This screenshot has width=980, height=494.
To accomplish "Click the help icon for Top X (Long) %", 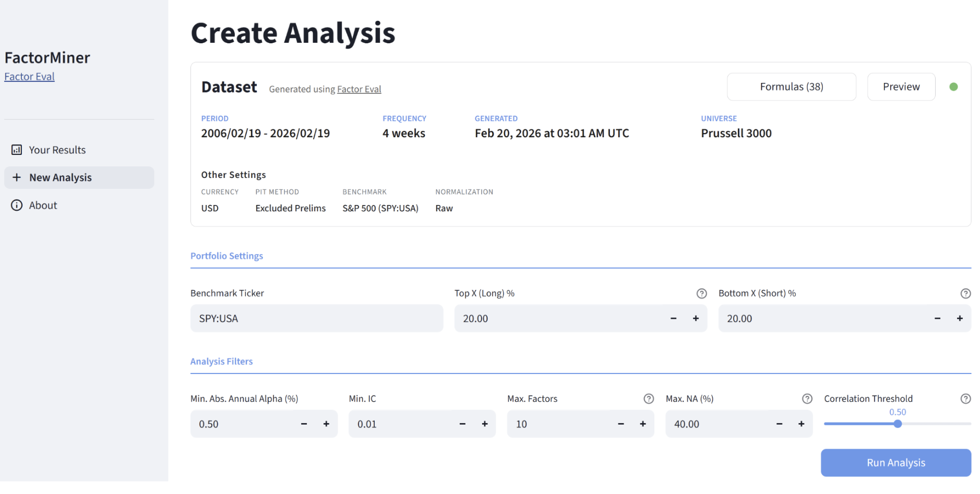I will 701,294.
